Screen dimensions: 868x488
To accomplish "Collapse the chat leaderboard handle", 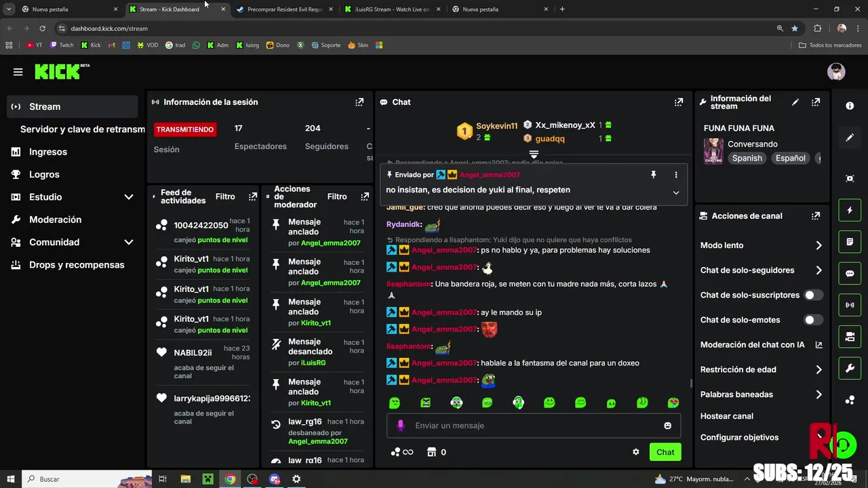I will click(534, 155).
